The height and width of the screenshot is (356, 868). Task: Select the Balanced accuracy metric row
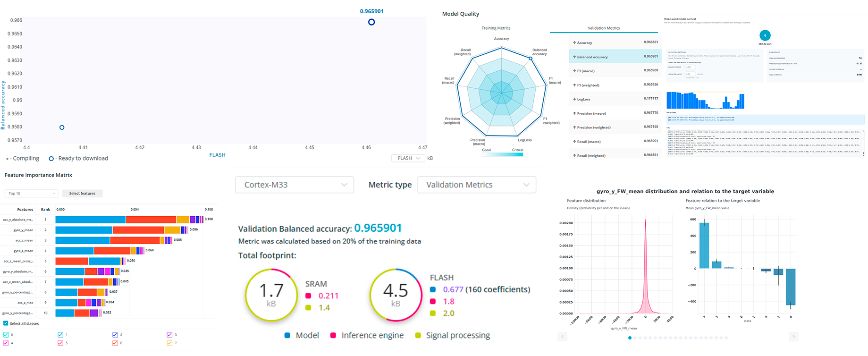tap(615, 57)
